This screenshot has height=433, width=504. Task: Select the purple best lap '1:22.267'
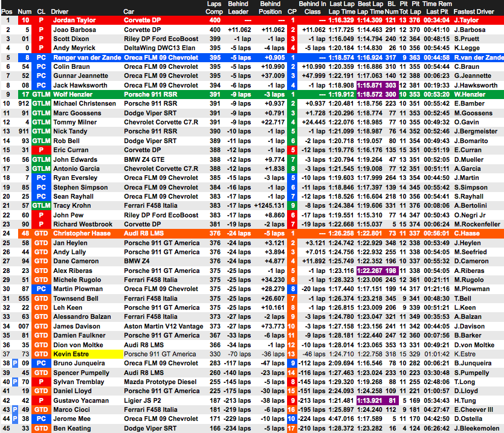370,271
